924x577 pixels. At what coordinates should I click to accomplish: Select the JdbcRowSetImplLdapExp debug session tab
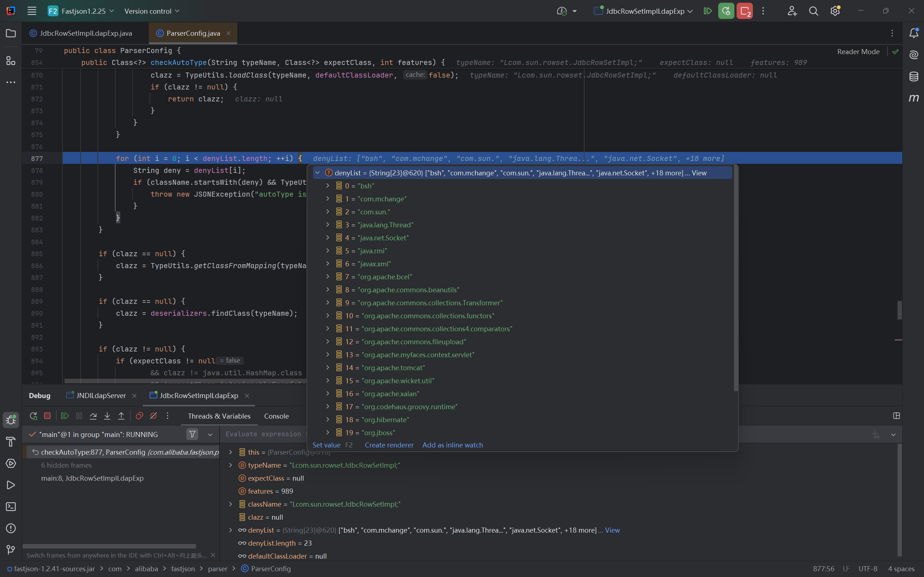click(199, 396)
